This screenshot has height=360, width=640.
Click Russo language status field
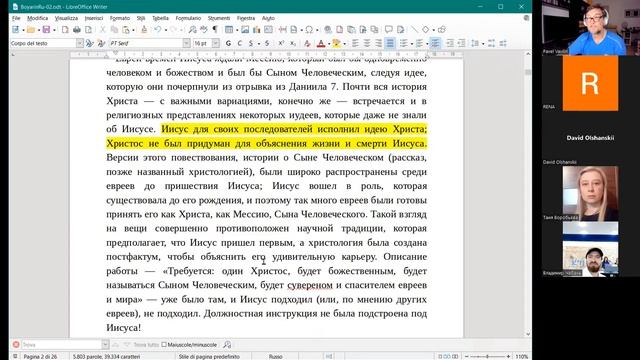pyautogui.click(x=276, y=356)
